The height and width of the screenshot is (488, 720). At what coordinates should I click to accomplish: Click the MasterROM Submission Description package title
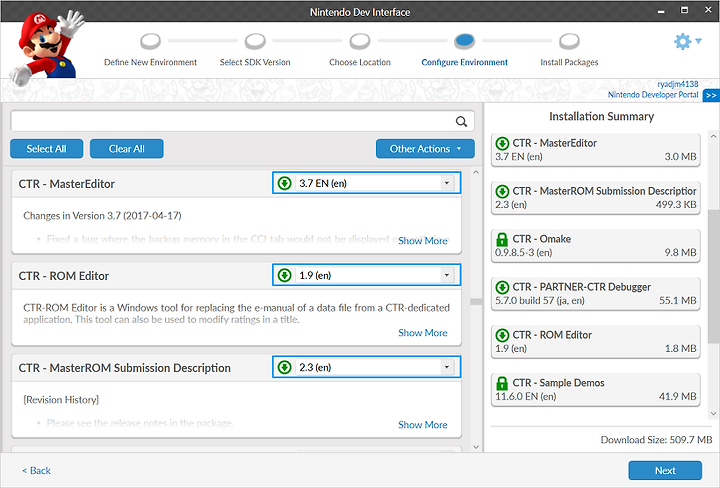tap(124, 368)
